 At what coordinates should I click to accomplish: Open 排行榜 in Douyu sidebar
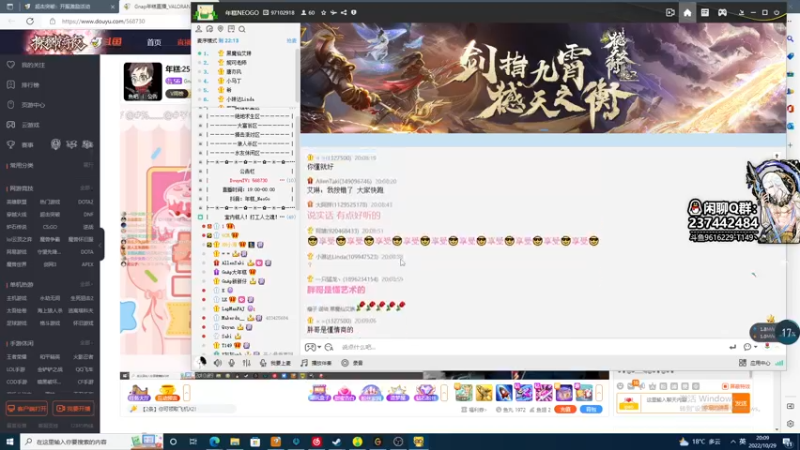click(30, 85)
